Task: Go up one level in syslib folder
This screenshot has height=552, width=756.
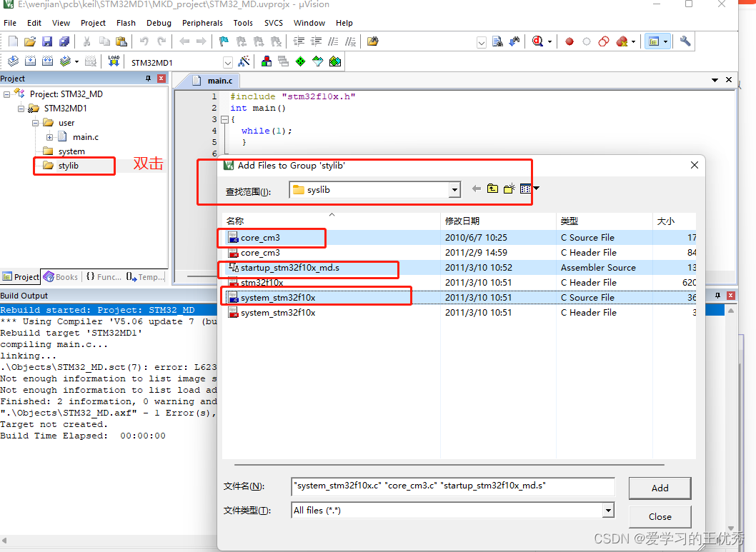Action: point(492,189)
